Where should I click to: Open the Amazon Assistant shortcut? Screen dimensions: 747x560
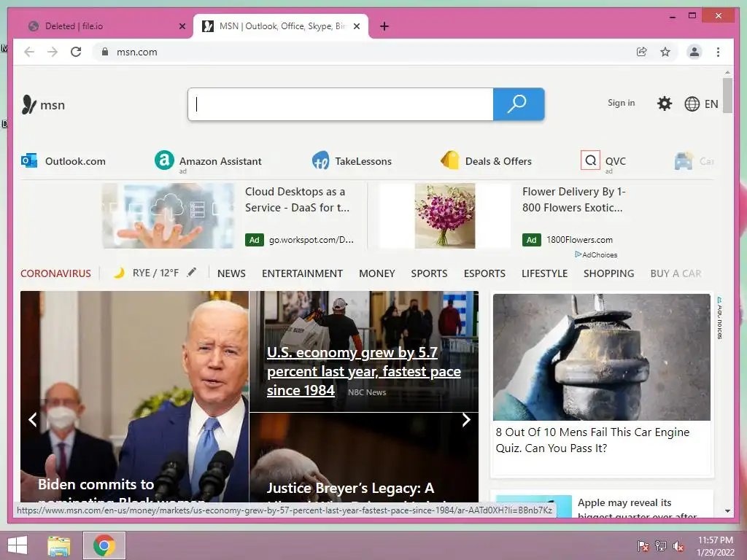208,161
